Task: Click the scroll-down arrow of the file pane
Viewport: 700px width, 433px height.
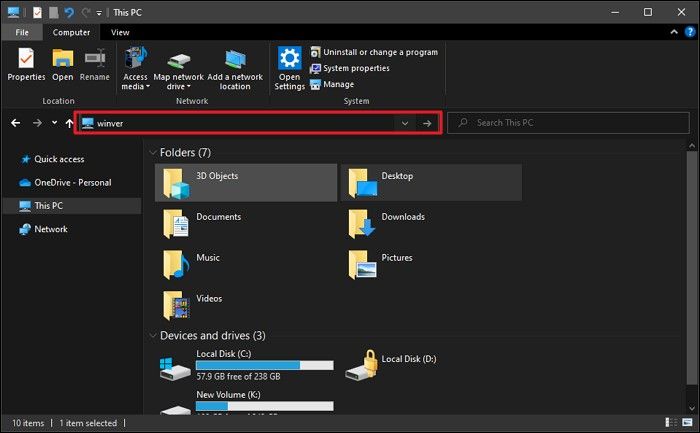Action: click(x=692, y=408)
